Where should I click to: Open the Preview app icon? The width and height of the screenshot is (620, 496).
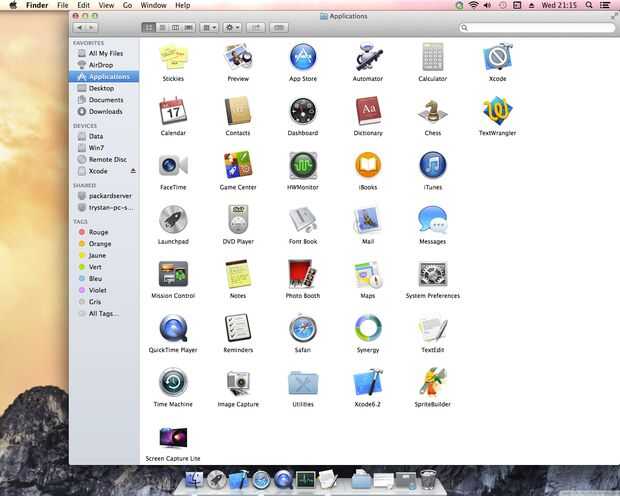[238, 58]
